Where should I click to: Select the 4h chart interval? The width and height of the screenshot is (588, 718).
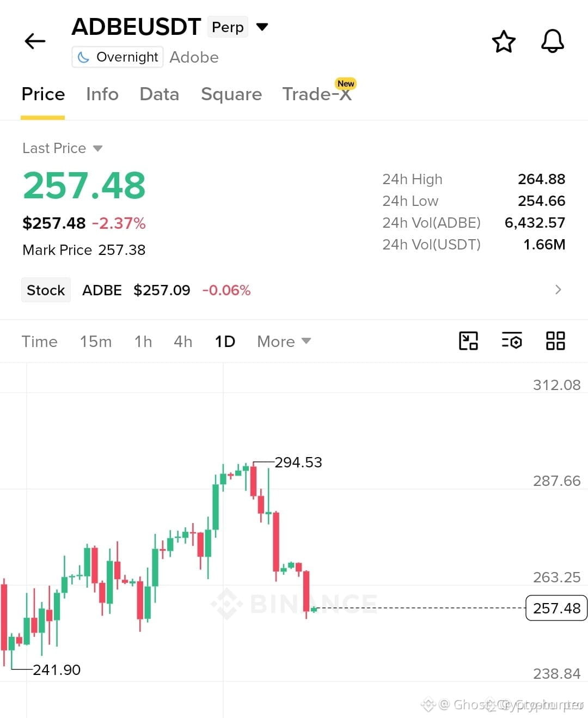pyautogui.click(x=183, y=342)
